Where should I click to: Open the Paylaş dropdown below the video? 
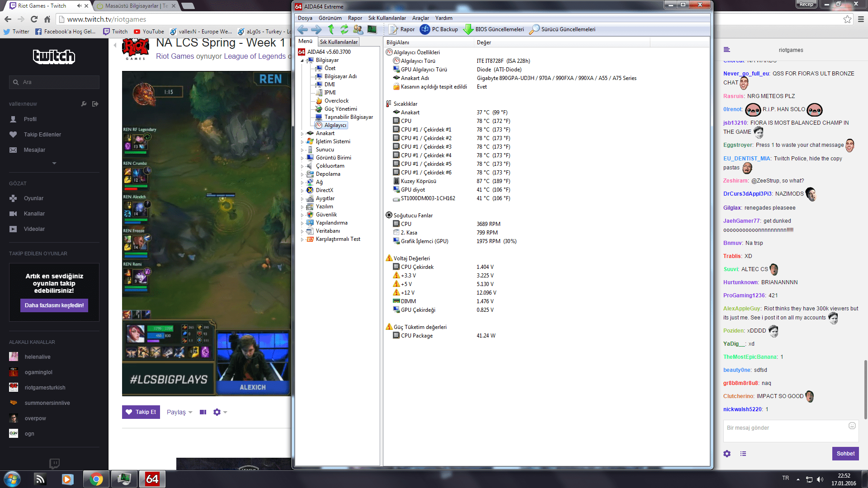pos(179,412)
